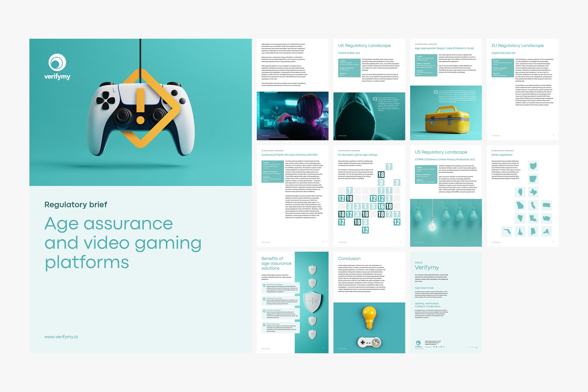
Task: Click the "UK Regulatory Landscape" heading
Action: [x=364, y=46]
